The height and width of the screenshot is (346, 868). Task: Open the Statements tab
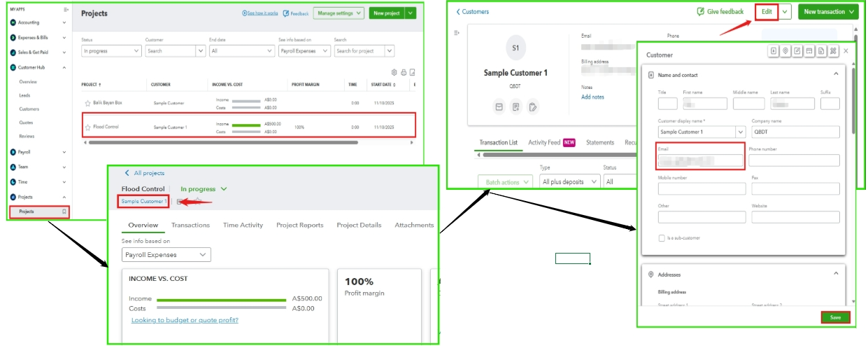point(600,143)
